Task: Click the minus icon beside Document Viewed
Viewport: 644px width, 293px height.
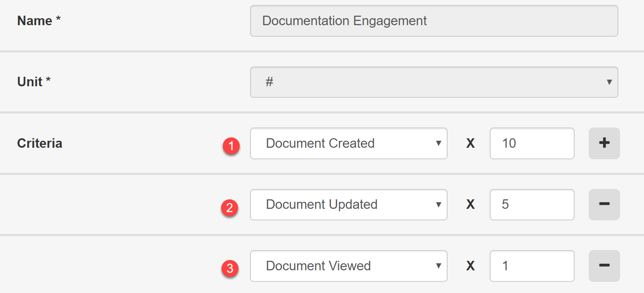Action: click(x=604, y=266)
